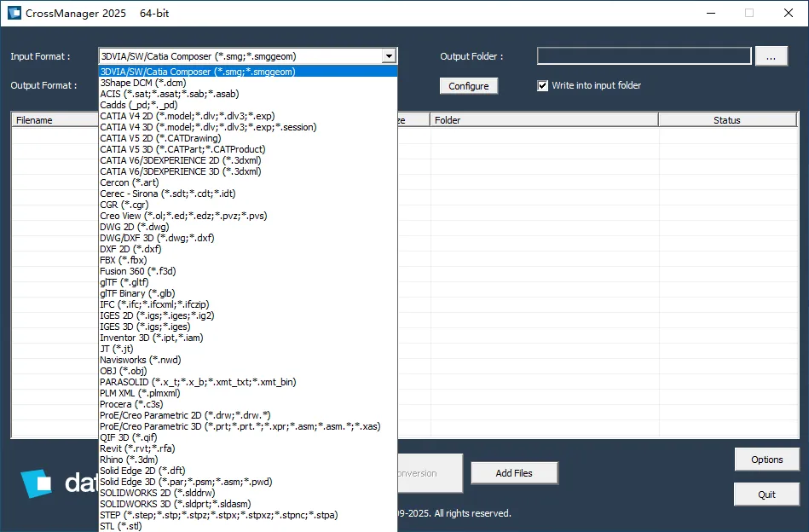Select Procera (*.c3s) format
Screen dimensions: 809x532
coord(248,404)
